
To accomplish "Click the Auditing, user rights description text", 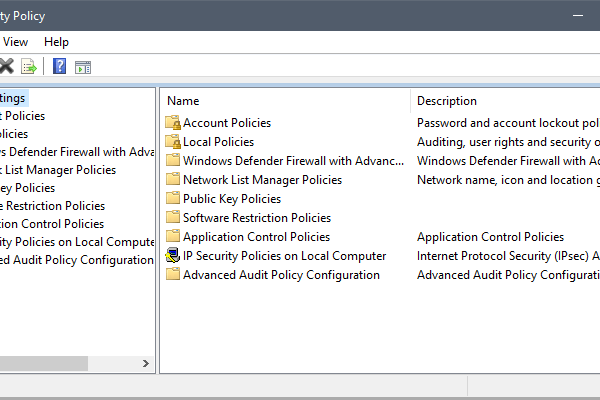I will click(x=508, y=142).
